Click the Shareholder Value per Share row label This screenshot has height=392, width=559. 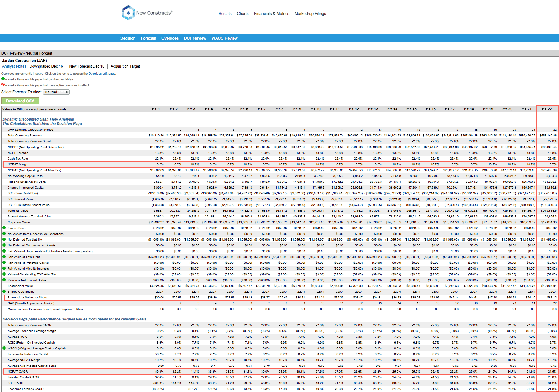pos(27,297)
